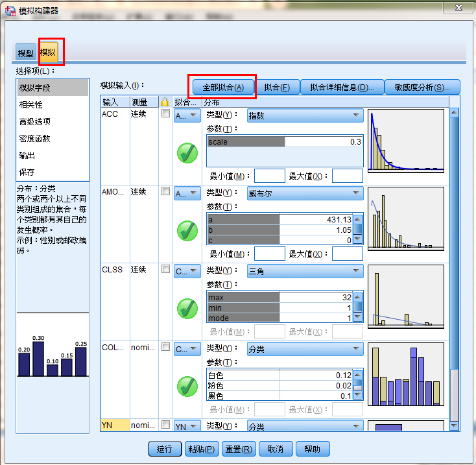
Task: Toggle the lock checkbox for AMO row
Action: point(165,191)
